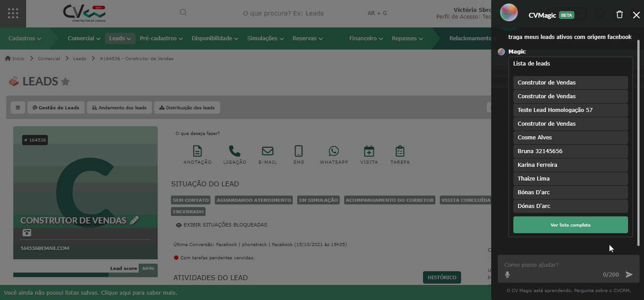Open the Leads dropdown menu
This screenshot has height=300, width=644.
coord(120,38)
